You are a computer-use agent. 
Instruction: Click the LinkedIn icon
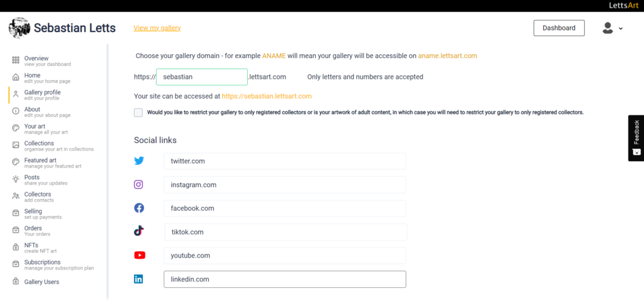coord(138,279)
